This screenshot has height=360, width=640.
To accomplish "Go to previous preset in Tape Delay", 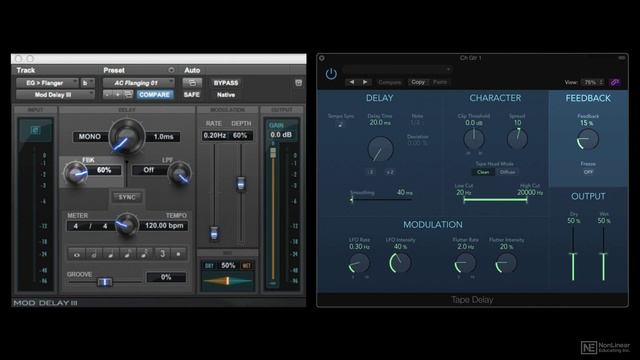I will point(351,82).
